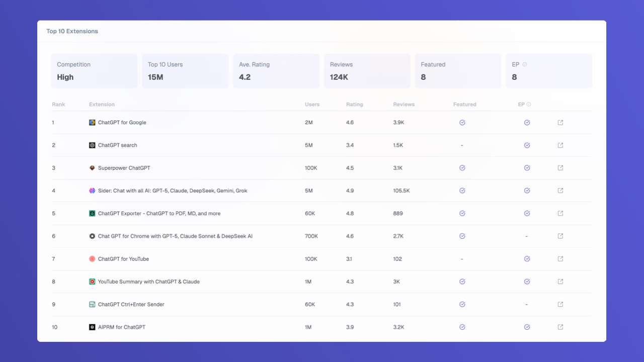The width and height of the screenshot is (644, 362).
Task: Click the Superpower ChatGPT extension logo
Action: [92, 168]
